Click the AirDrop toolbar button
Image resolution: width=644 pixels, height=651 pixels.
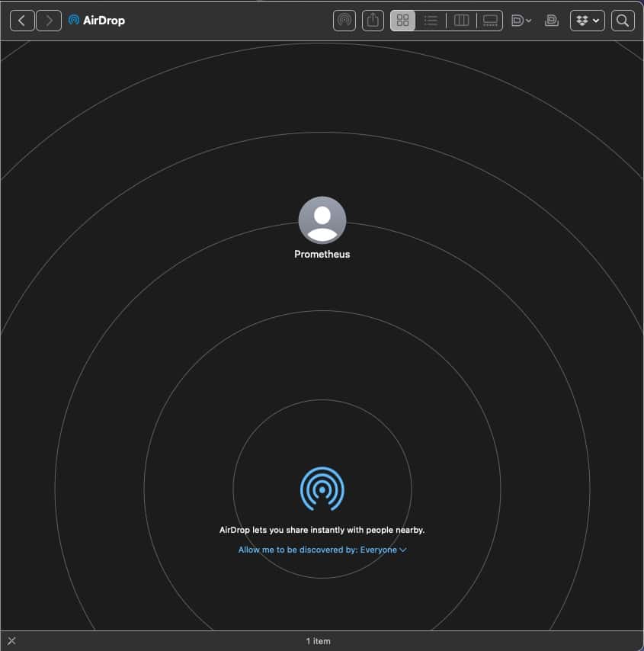pyautogui.click(x=344, y=21)
